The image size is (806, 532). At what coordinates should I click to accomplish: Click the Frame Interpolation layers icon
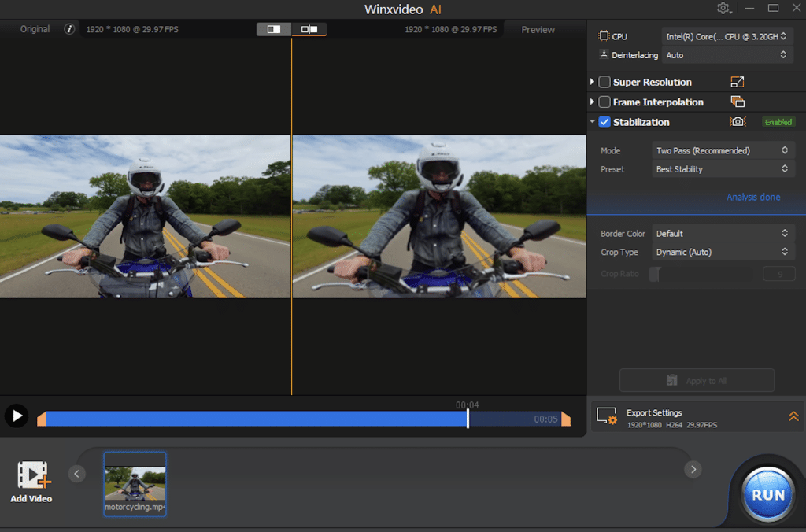pyautogui.click(x=738, y=102)
